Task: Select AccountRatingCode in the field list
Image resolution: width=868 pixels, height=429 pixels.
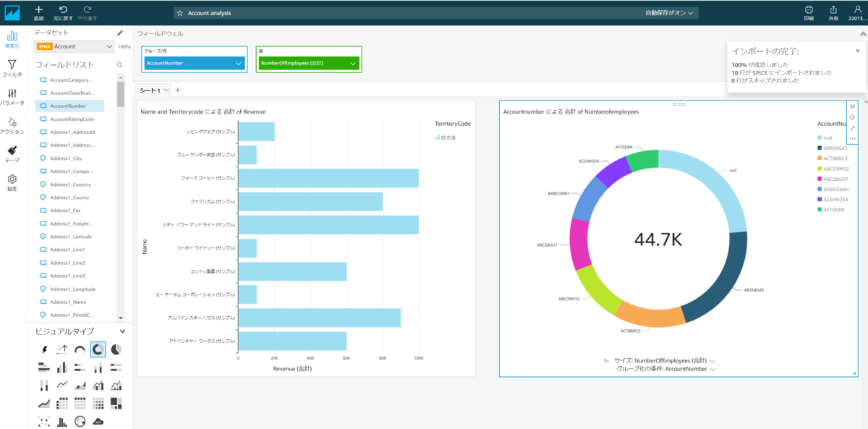Action: (x=71, y=119)
